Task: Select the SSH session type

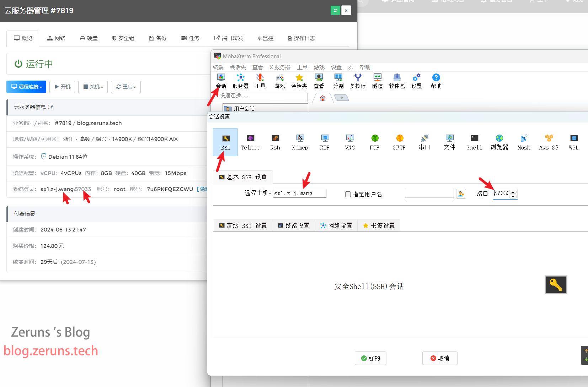Action: click(225, 142)
